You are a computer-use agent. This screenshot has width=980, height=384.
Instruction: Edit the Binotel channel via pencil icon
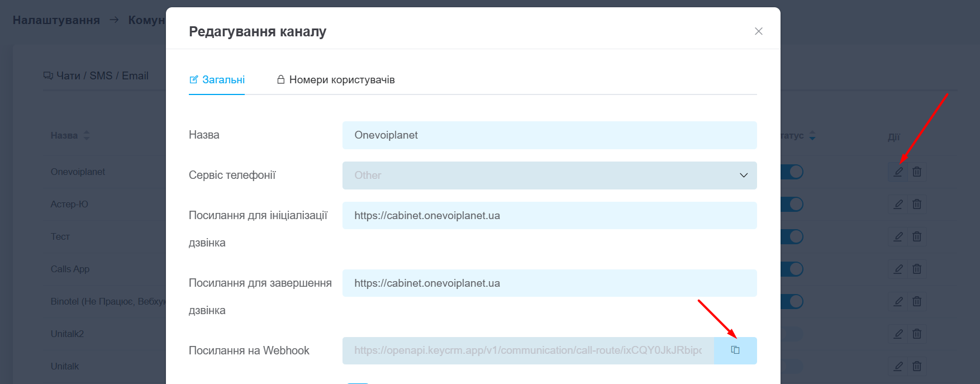(898, 301)
